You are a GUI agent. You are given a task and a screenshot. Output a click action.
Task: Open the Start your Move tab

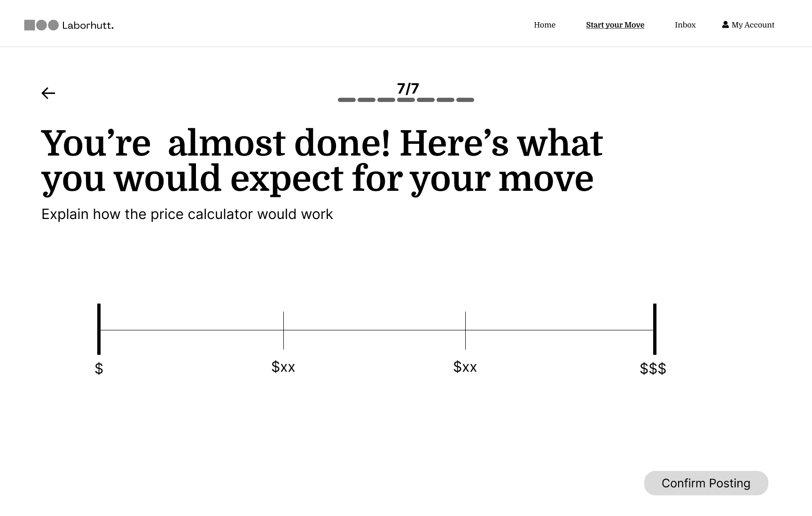click(x=615, y=25)
